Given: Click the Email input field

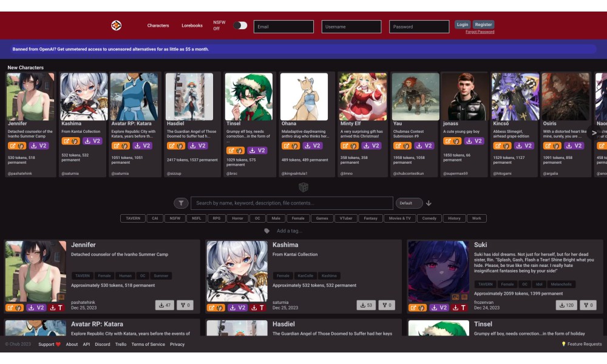Looking at the screenshot, I should 283,27.
